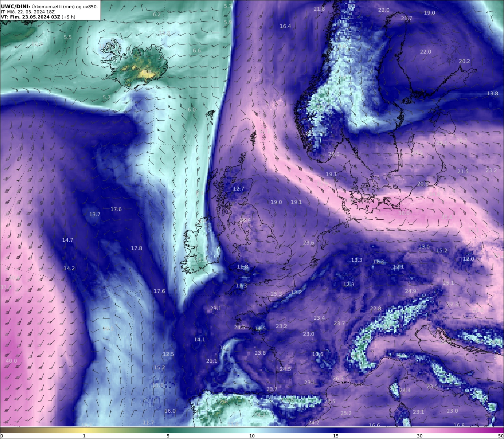
Task: Click the value 13.8 at the right edge
Action: tap(493, 93)
